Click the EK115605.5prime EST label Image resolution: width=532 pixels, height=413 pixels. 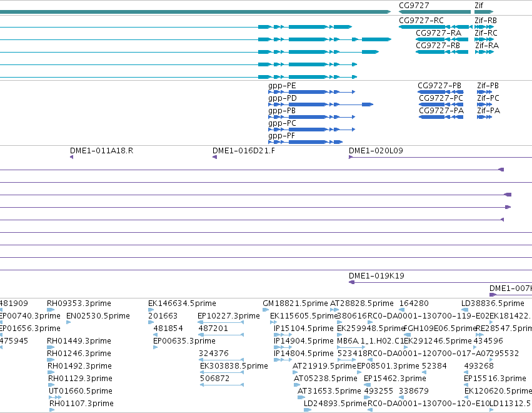tap(304, 316)
